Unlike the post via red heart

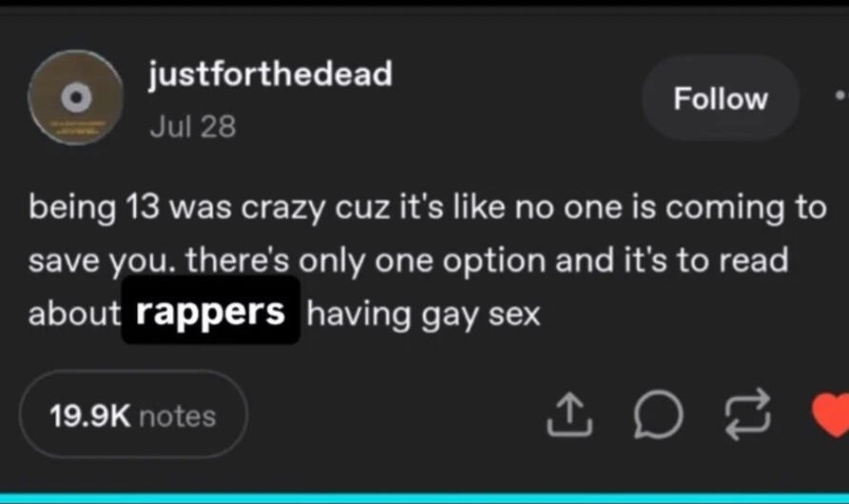coord(831,415)
